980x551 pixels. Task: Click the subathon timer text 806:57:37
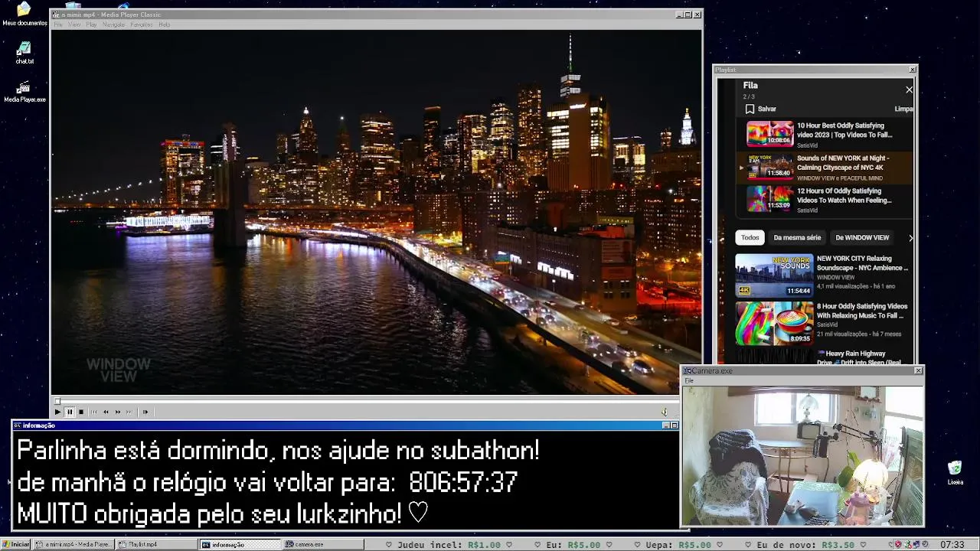[x=463, y=483]
